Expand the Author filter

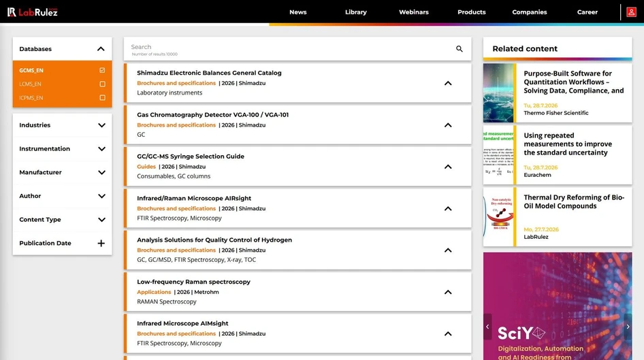[101, 196]
